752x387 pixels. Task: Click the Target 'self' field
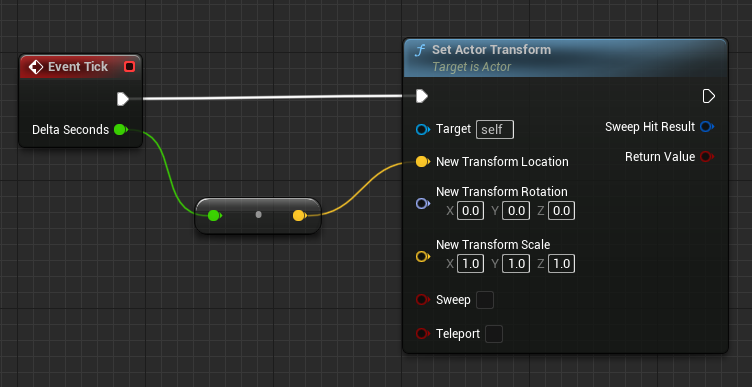click(495, 129)
